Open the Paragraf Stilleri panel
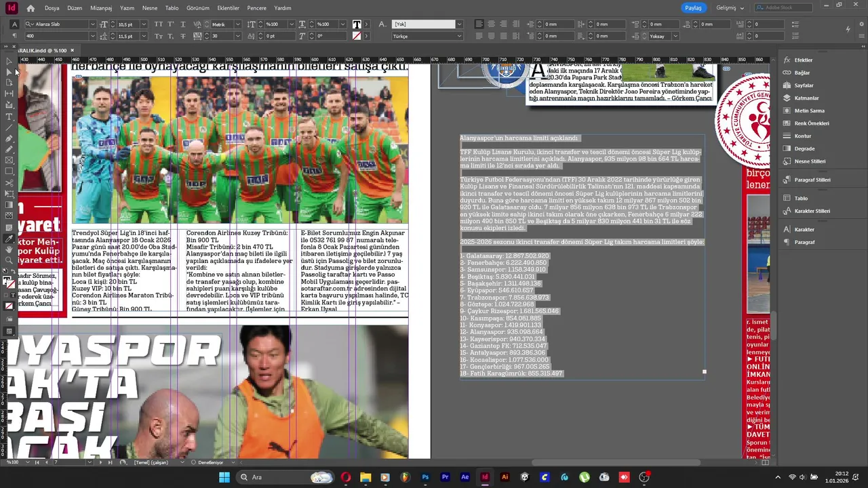Viewport: 868px width, 488px height. [812, 180]
